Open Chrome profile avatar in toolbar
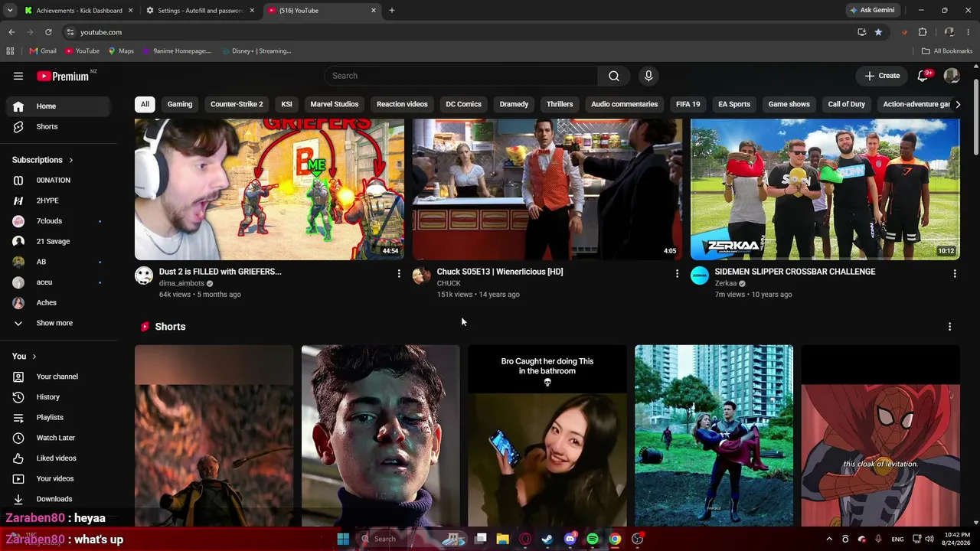Image resolution: width=980 pixels, height=551 pixels. tap(949, 32)
